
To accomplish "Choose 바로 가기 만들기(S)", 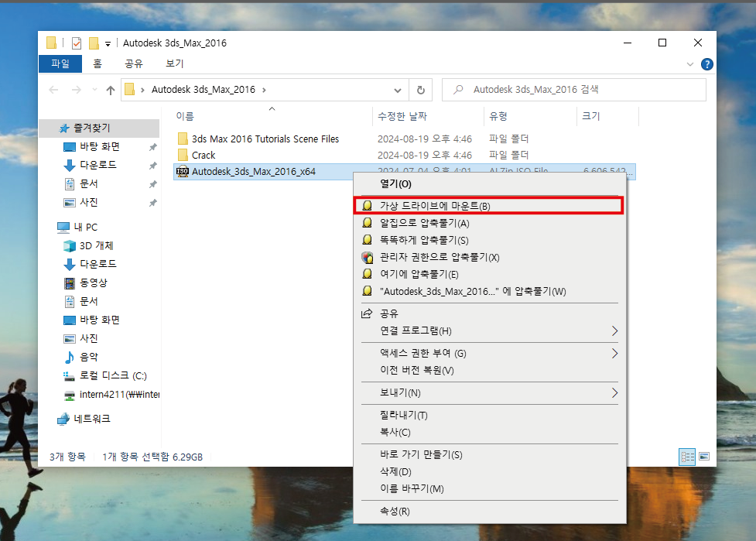I will tap(489, 454).
